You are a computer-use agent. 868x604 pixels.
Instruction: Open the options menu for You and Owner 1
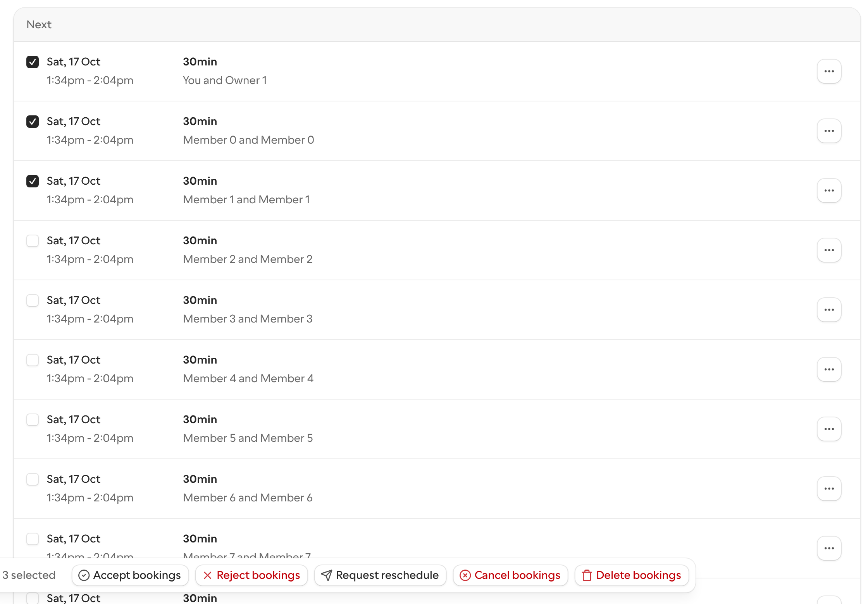click(x=829, y=71)
